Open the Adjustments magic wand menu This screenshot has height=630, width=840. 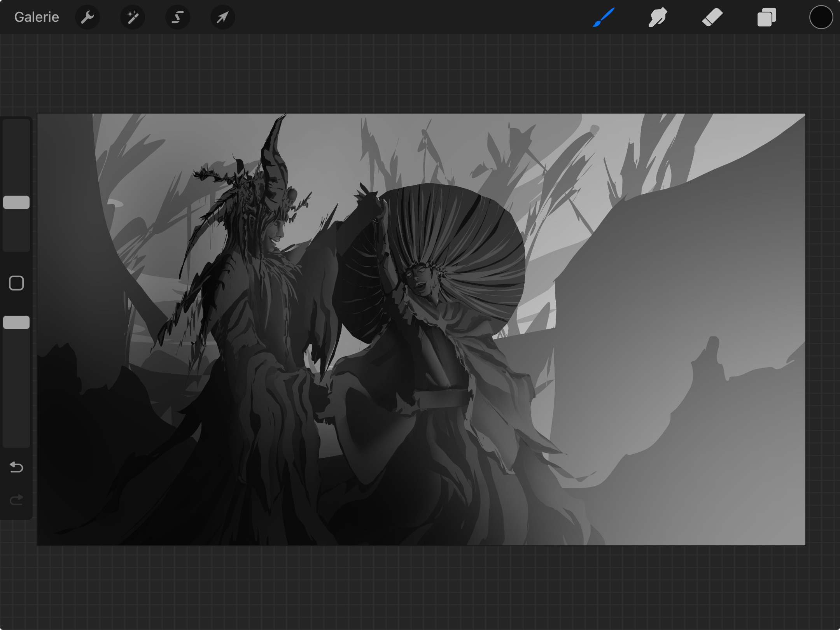click(x=133, y=17)
